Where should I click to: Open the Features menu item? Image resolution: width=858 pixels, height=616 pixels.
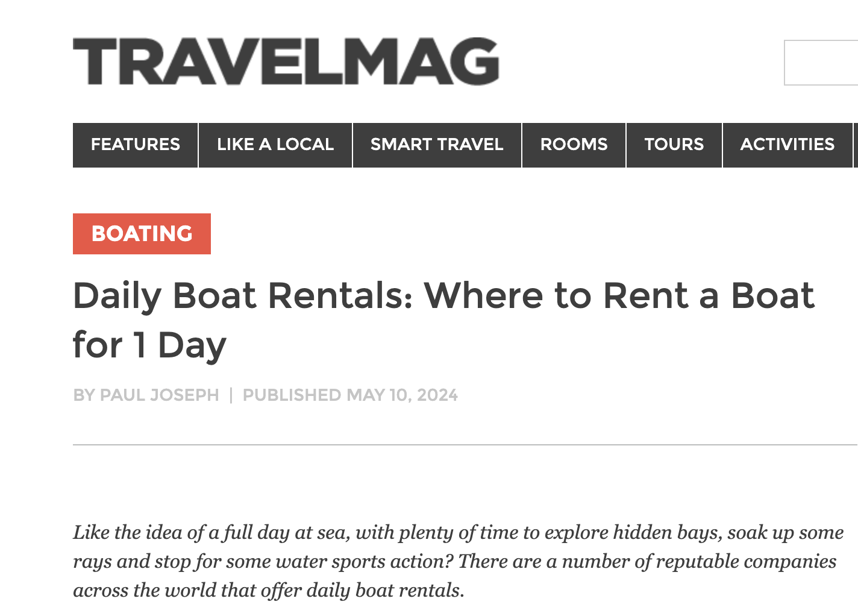136,145
